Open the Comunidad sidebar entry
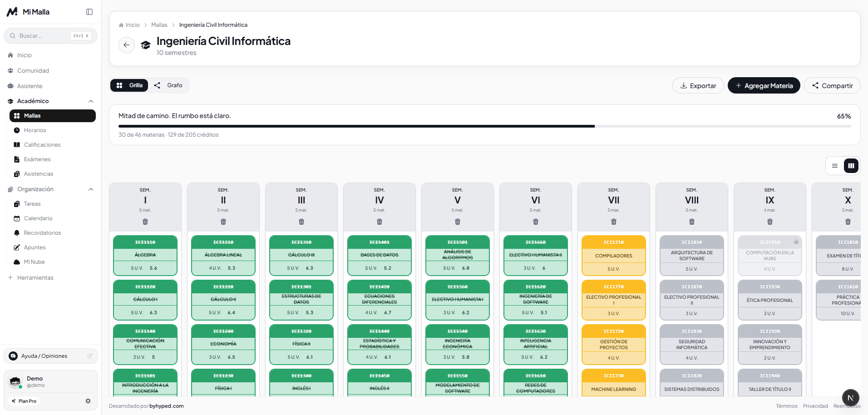The width and height of the screenshot is (868, 415). click(x=51, y=70)
